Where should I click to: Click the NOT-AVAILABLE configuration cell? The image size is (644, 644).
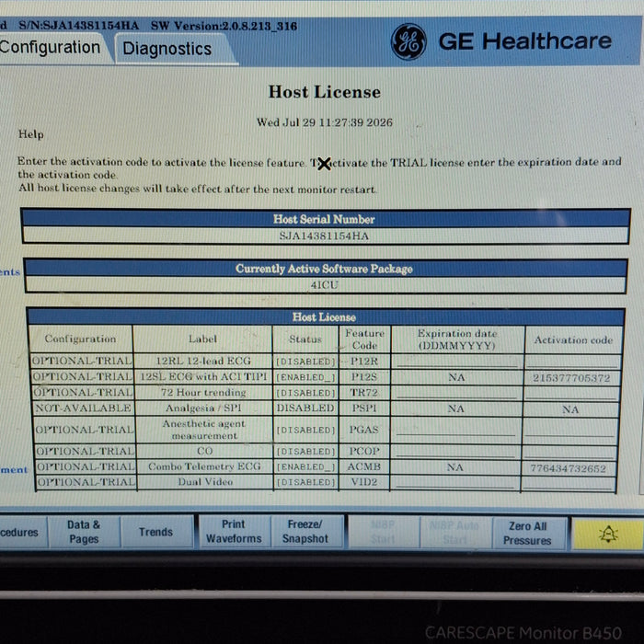[x=83, y=408]
